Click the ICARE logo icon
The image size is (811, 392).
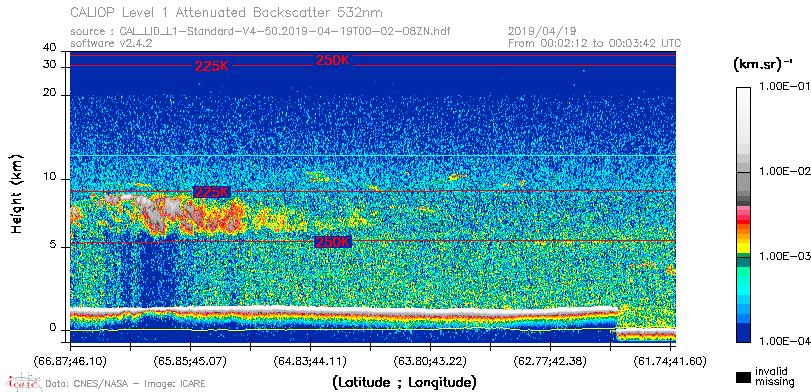22,382
